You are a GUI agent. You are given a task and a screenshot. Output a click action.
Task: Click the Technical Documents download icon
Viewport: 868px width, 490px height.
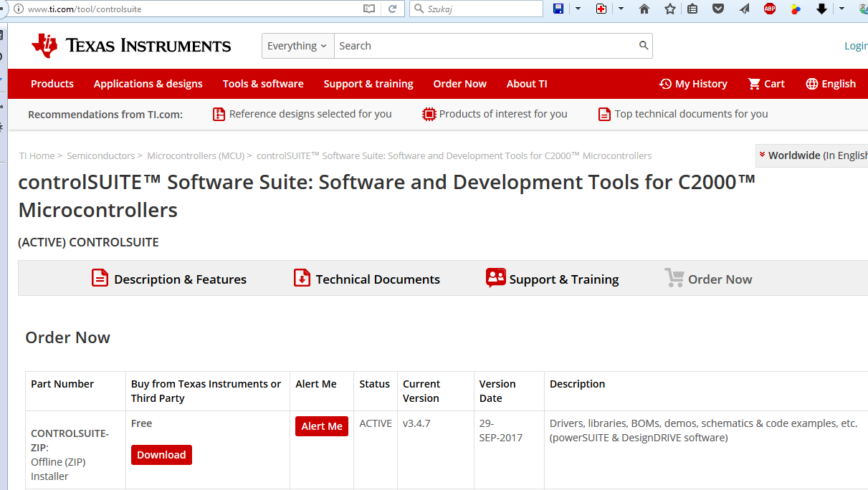tap(302, 278)
